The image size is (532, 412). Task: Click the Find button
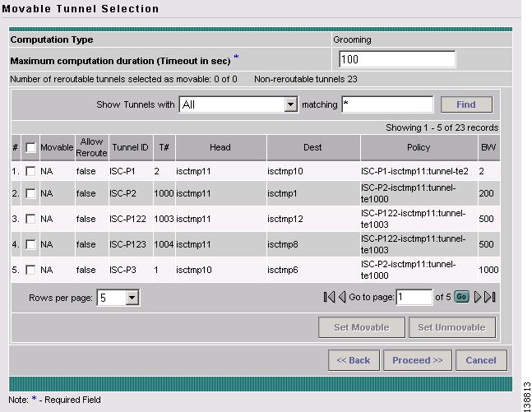(466, 104)
